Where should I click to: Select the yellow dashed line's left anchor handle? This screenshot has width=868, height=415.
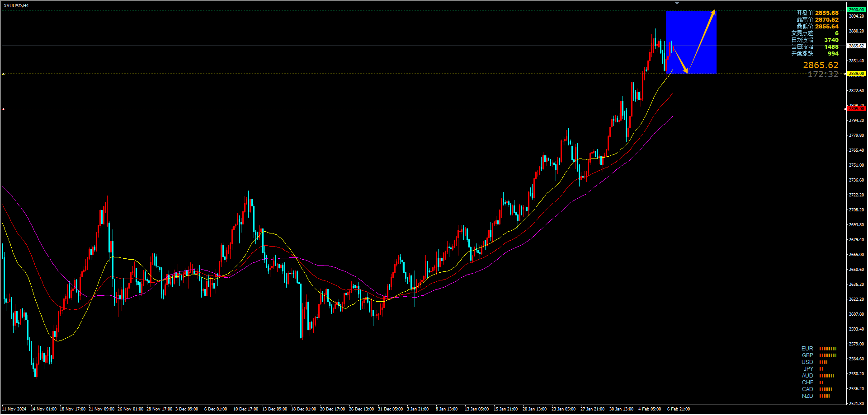pyautogui.click(x=4, y=74)
